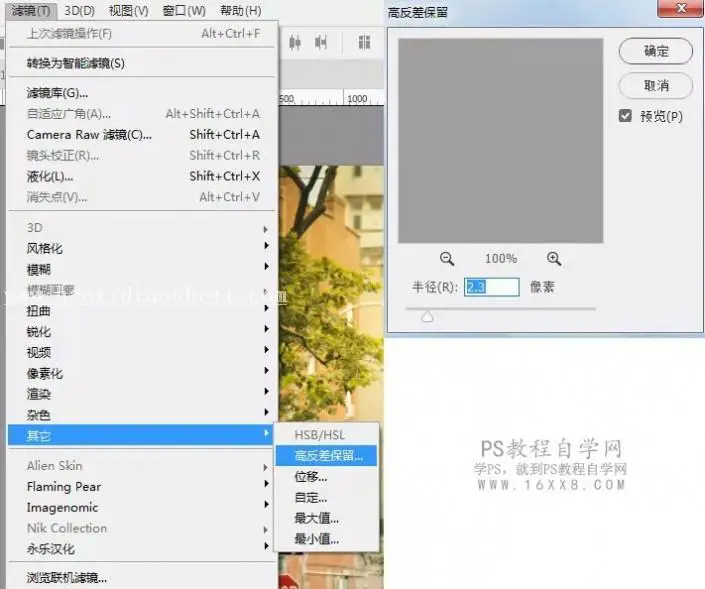This screenshot has height=589, width=705.
Task: Zoom out the filter preview
Action: pos(446,259)
